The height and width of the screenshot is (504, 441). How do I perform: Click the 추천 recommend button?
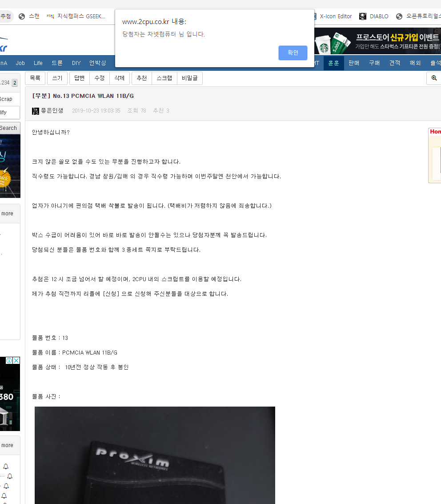point(142,78)
